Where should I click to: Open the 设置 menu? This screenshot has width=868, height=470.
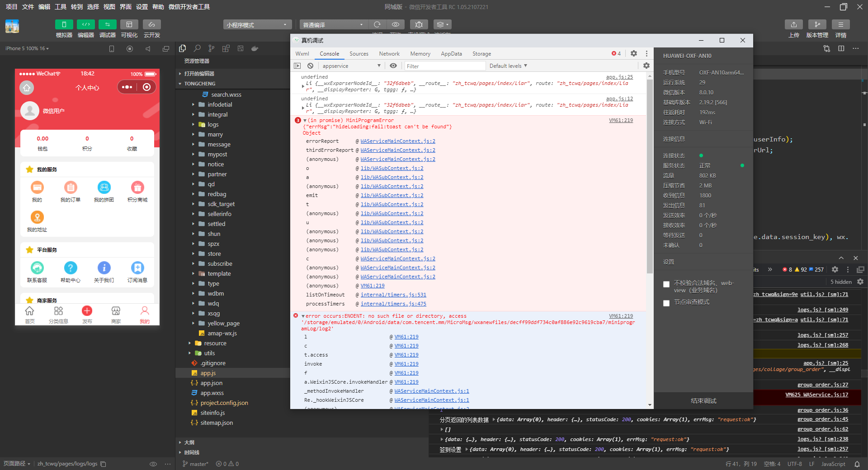point(142,7)
